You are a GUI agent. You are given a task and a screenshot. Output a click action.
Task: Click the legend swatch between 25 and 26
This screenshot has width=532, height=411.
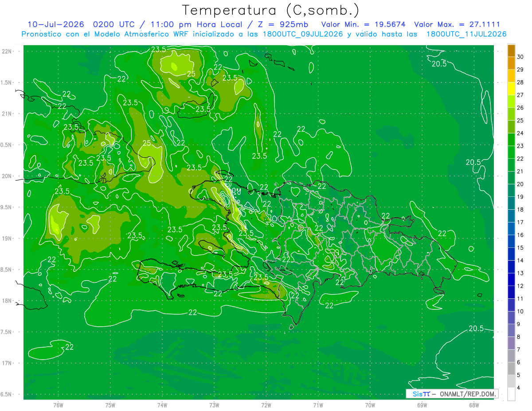pos(511,114)
